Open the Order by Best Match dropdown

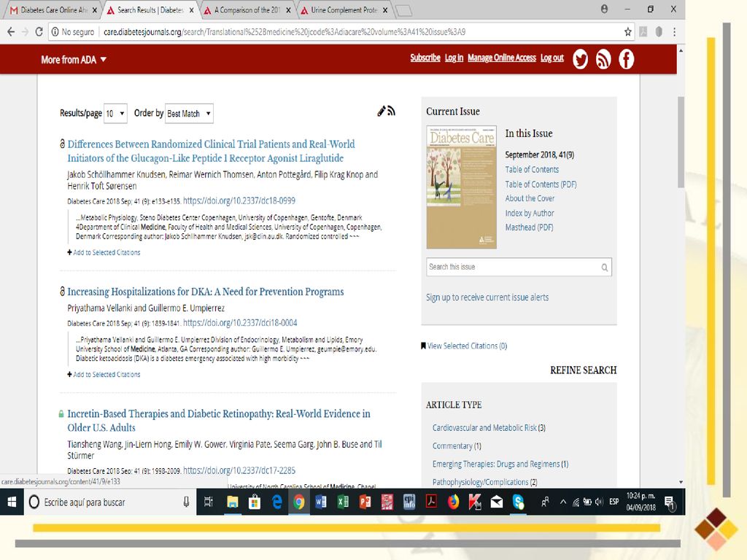coord(189,113)
